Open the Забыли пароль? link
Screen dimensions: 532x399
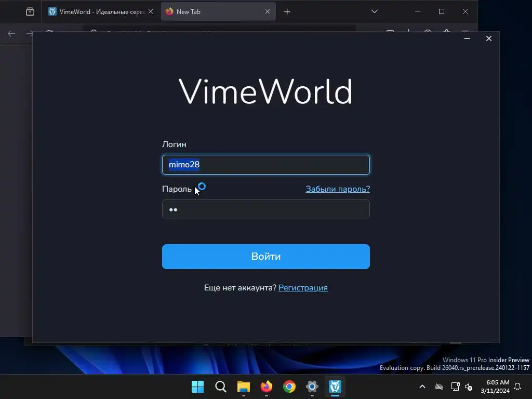[338, 189]
